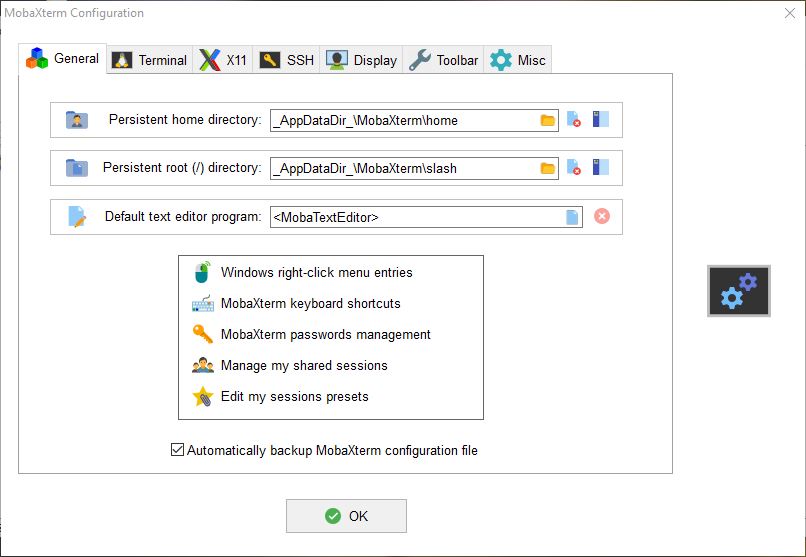The width and height of the screenshot is (806, 557).
Task: Click the home directory user folder icon
Action: [x=77, y=120]
